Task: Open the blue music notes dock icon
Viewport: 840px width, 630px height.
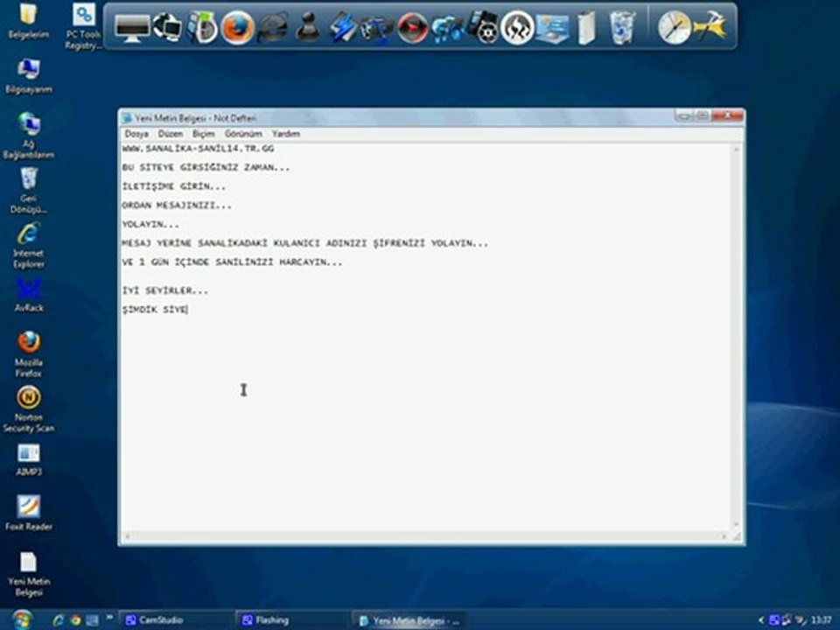Action: click(x=448, y=28)
